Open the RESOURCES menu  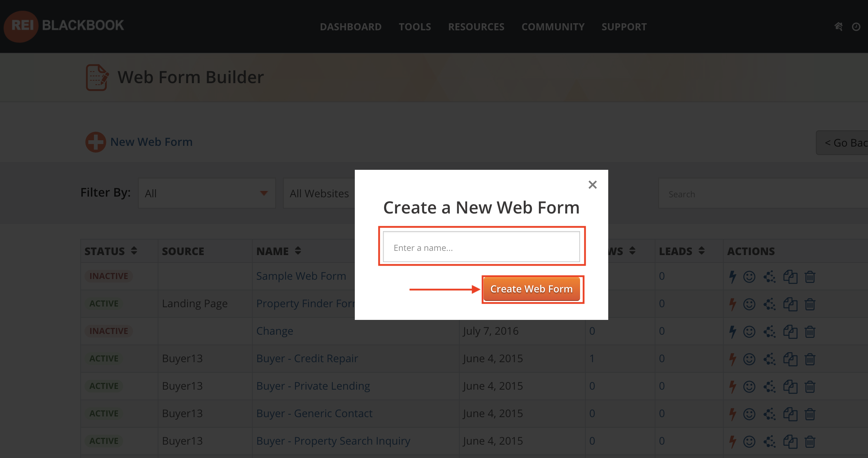(476, 27)
